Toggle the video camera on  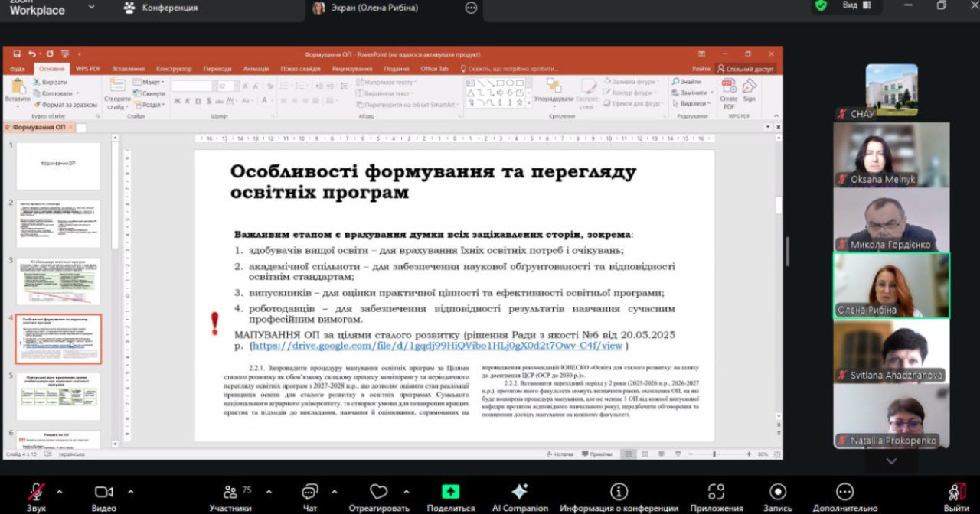click(103, 492)
